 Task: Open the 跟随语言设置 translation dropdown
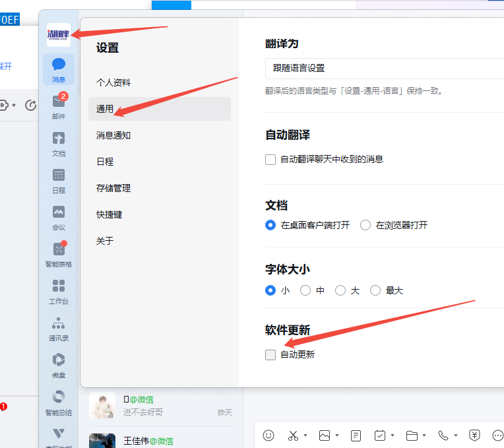point(385,69)
